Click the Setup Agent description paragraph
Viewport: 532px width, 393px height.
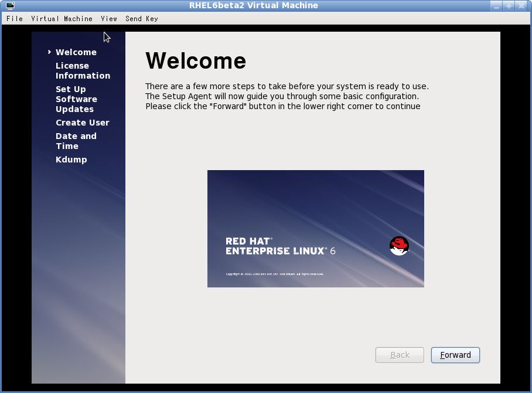point(287,96)
